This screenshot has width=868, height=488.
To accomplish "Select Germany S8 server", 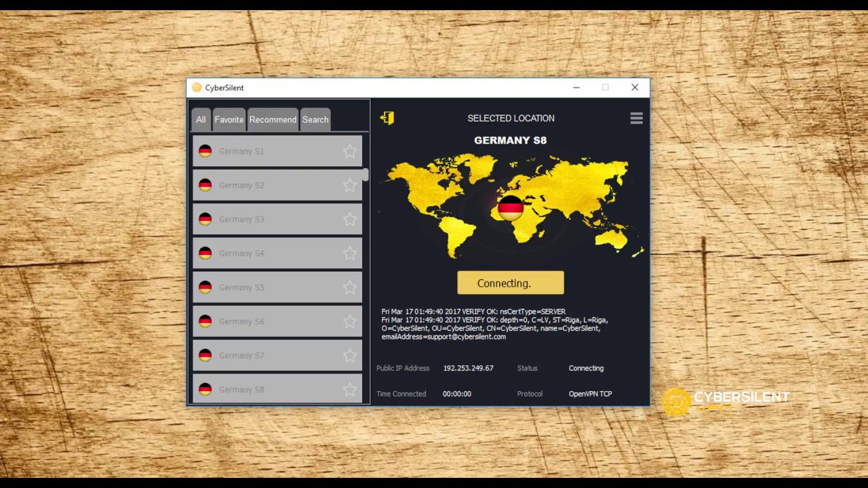I will [x=277, y=389].
